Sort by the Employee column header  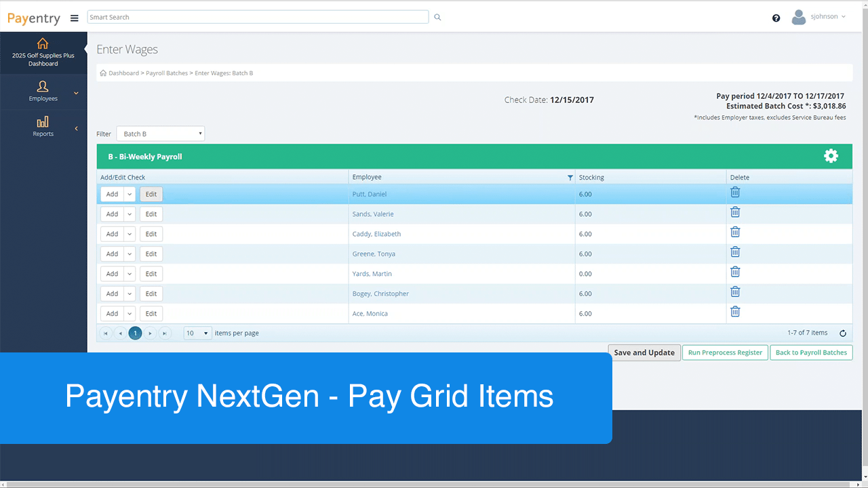[367, 177]
